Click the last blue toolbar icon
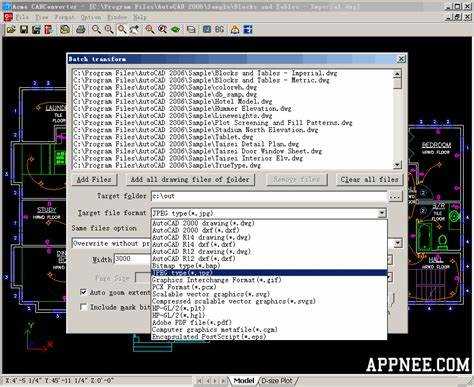The width and height of the screenshot is (474, 387). coord(248,30)
